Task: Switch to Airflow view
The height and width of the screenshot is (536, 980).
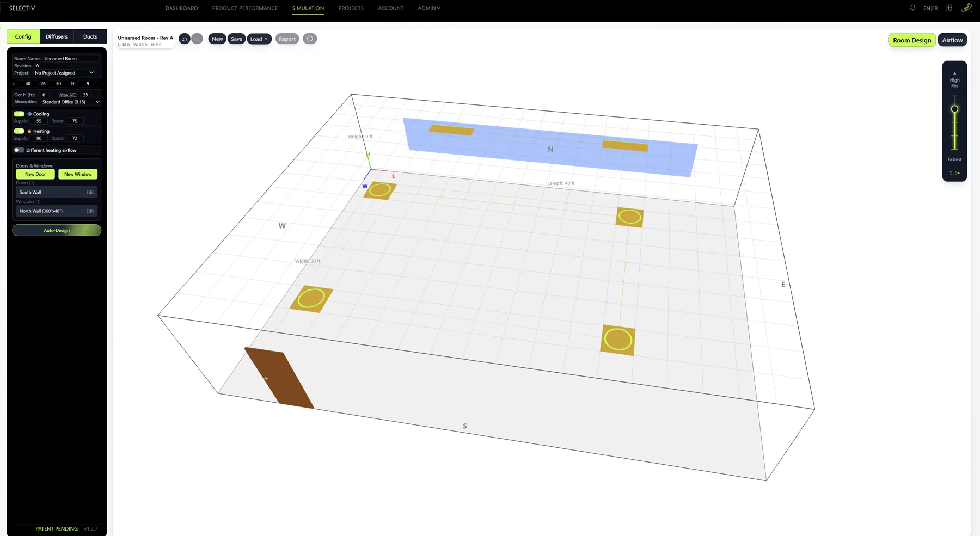Action: pos(952,40)
